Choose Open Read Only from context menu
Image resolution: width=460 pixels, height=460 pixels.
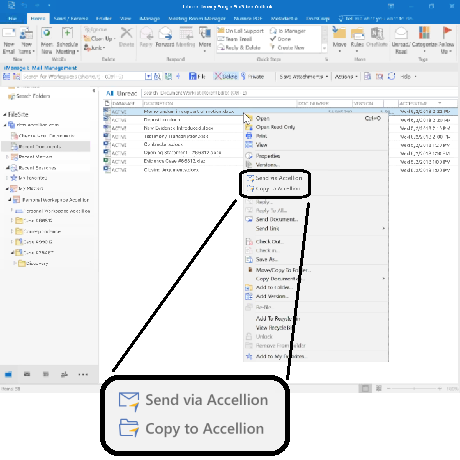(x=275, y=127)
